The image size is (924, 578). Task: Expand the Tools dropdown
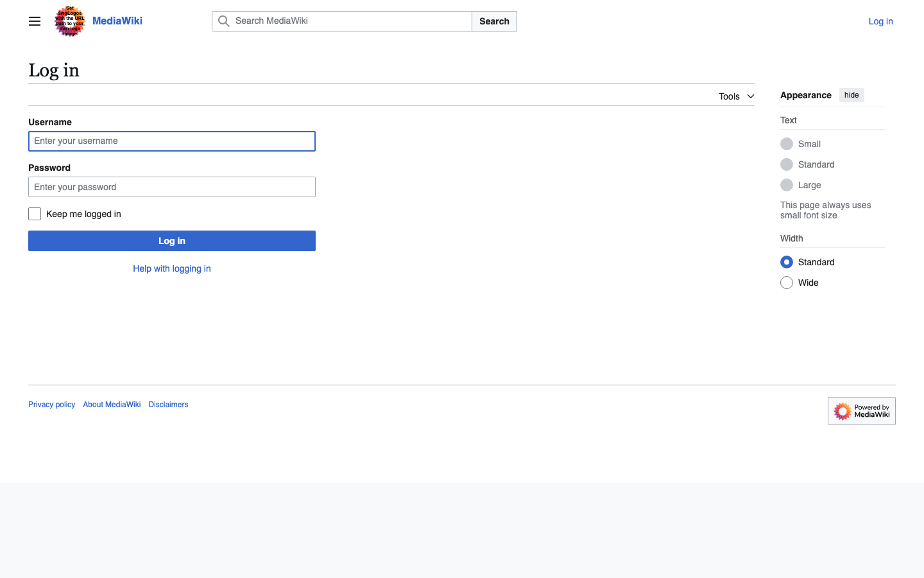click(x=737, y=96)
